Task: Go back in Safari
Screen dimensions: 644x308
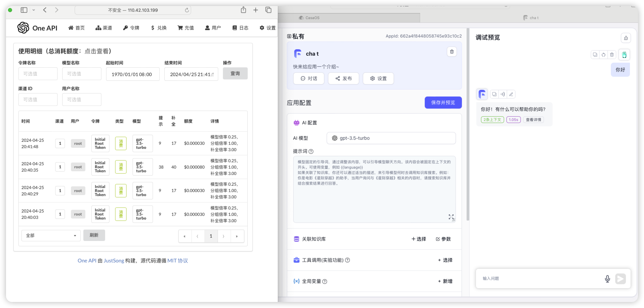Action: tap(45, 10)
